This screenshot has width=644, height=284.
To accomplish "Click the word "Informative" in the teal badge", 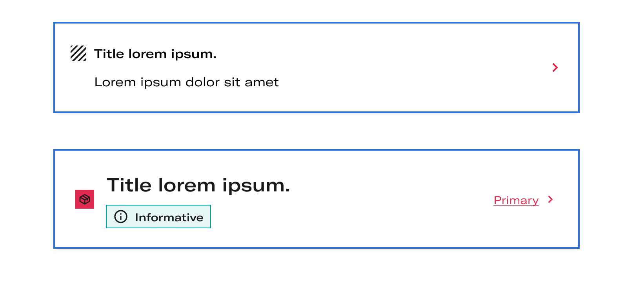I will click(169, 217).
